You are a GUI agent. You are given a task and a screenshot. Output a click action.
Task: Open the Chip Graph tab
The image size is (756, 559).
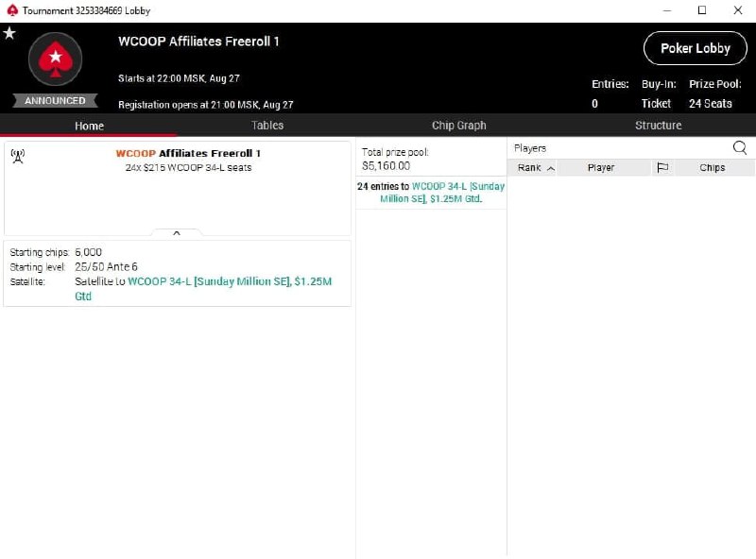[458, 126]
